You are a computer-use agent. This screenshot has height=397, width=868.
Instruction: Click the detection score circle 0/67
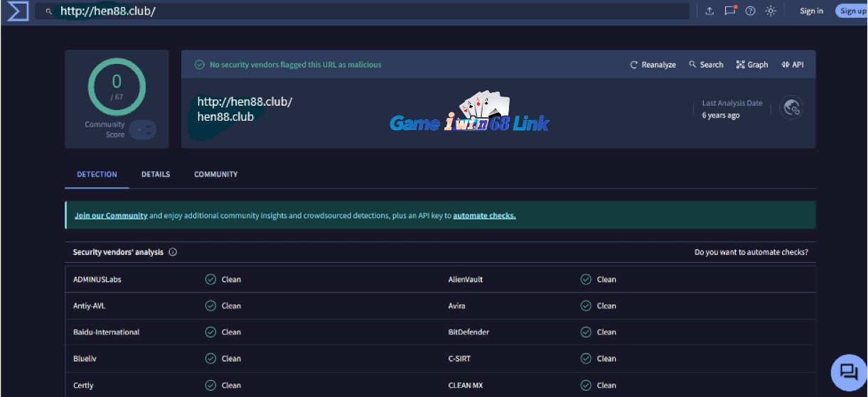[x=117, y=87]
